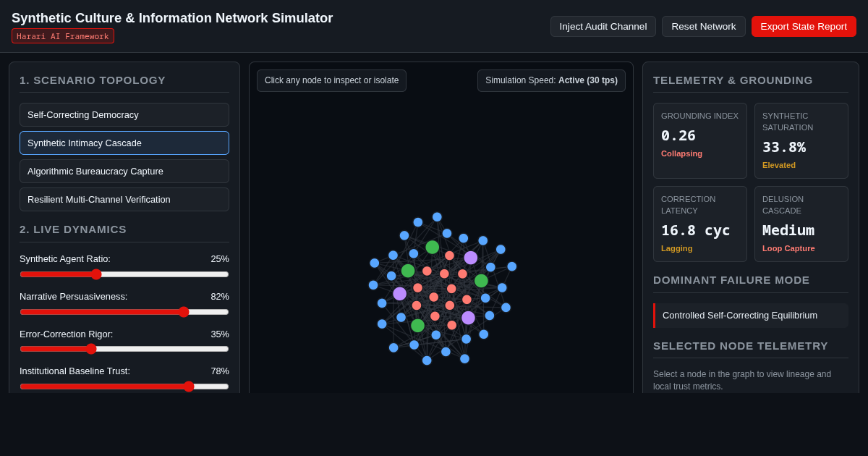Click the Live Dynamics section heading
868x456 pixels.
click(x=73, y=229)
